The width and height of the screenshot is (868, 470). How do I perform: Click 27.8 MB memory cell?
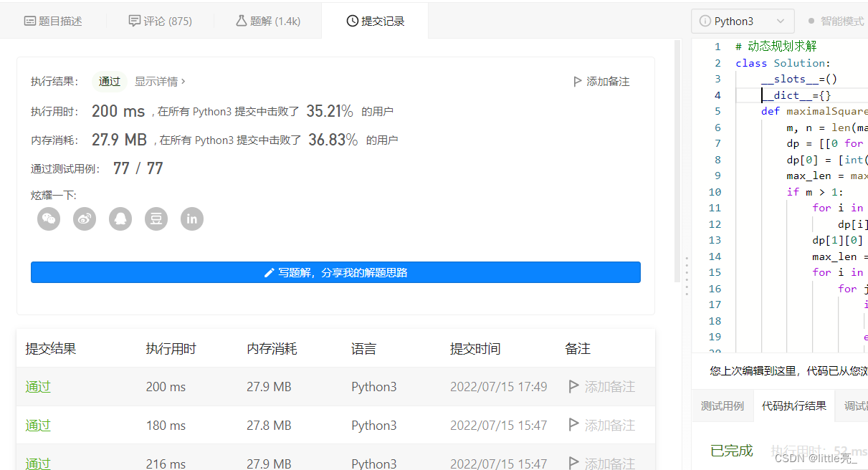(269, 425)
